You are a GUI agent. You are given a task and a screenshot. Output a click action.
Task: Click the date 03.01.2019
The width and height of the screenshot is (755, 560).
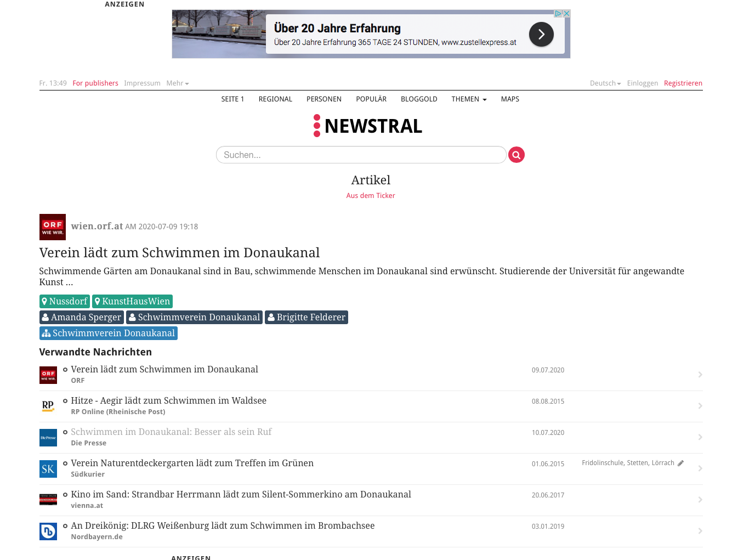click(x=548, y=527)
